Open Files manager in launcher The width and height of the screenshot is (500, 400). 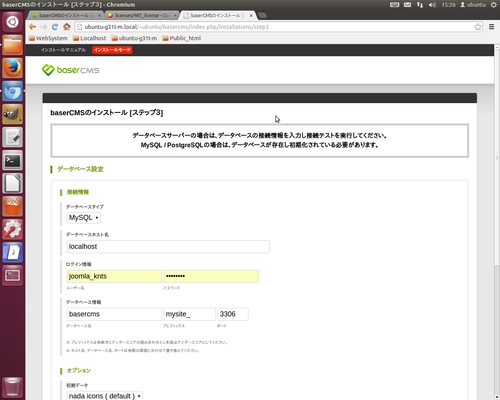(13, 45)
